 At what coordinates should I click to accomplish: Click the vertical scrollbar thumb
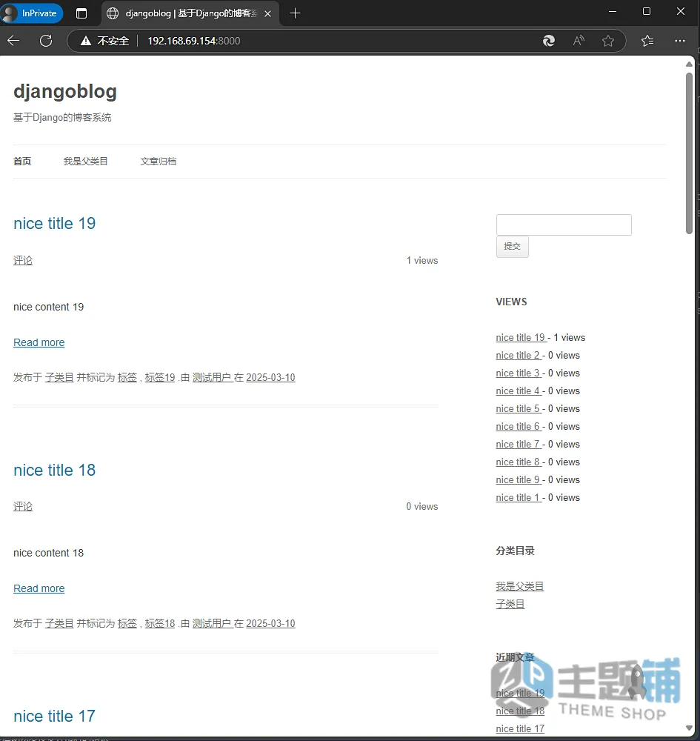(x=689, y=153)
